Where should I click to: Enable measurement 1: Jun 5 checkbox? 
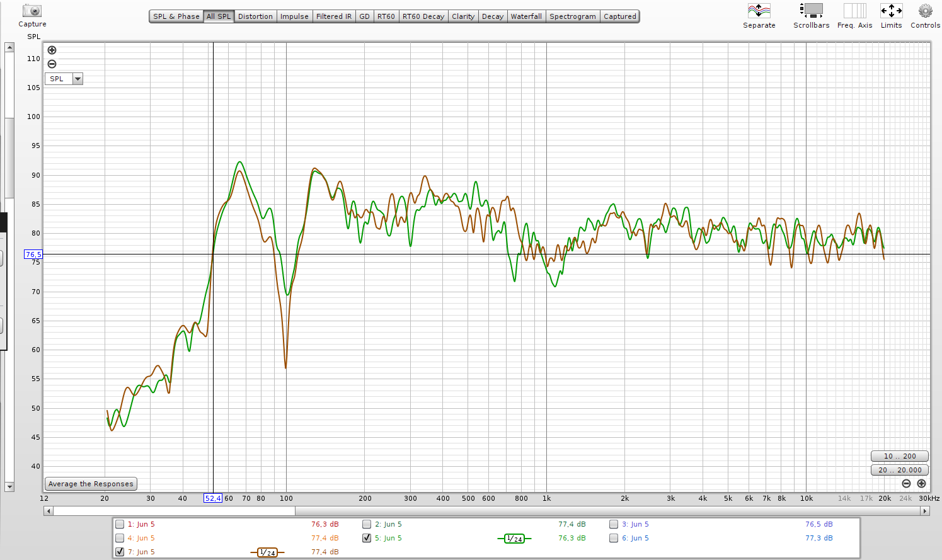(120, 524)
